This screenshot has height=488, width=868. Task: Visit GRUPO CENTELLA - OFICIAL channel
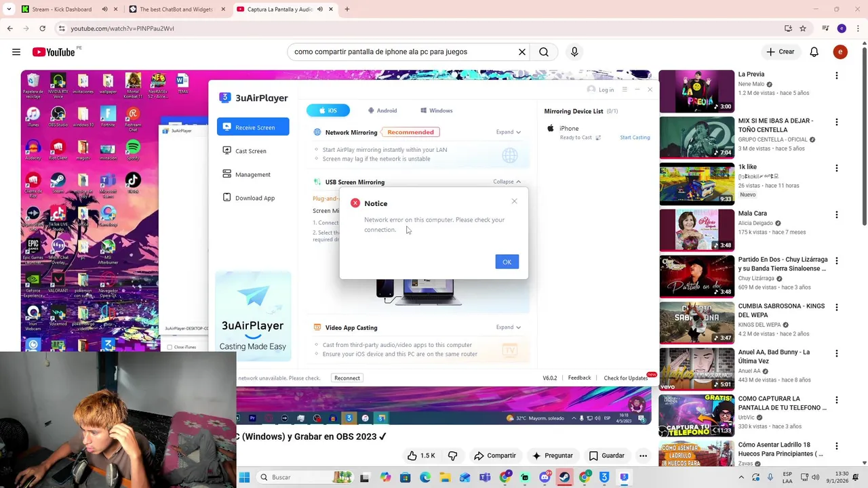pos(772,140)
